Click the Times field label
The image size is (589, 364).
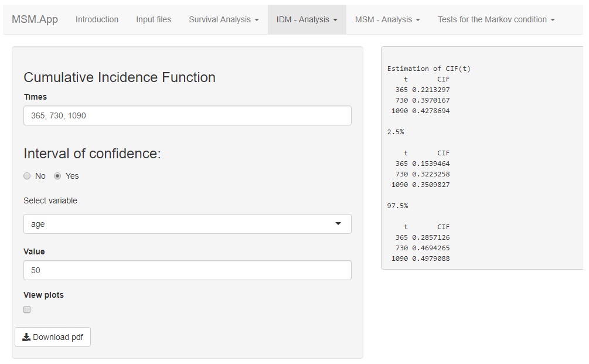pos(35,97)
